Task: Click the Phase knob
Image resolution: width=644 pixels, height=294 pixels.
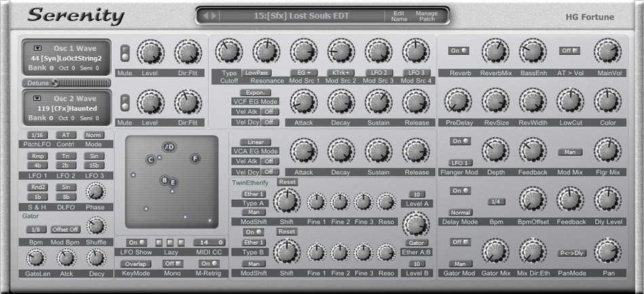Action: click(x=96, y=191)
